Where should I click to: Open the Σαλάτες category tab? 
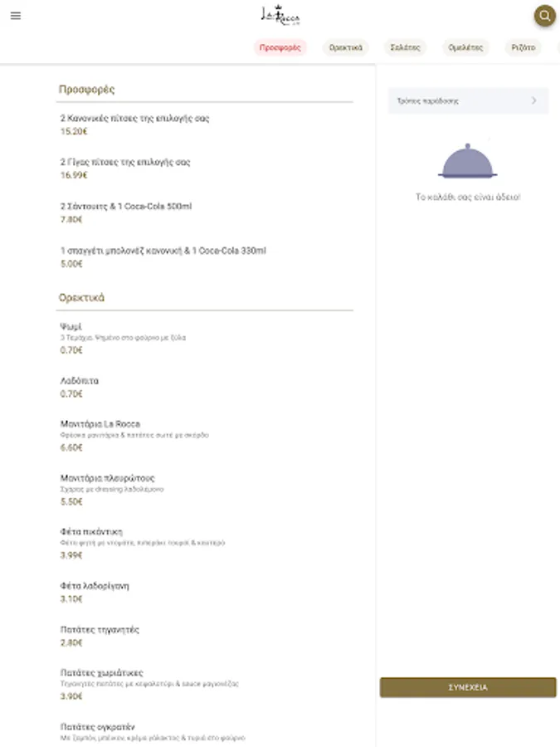406,47
